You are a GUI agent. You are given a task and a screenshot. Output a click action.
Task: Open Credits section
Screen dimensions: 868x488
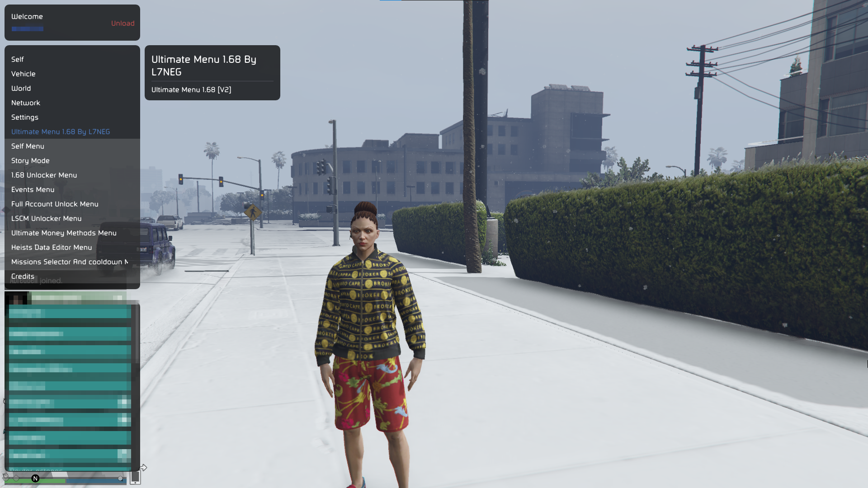[x=22, y=276]
